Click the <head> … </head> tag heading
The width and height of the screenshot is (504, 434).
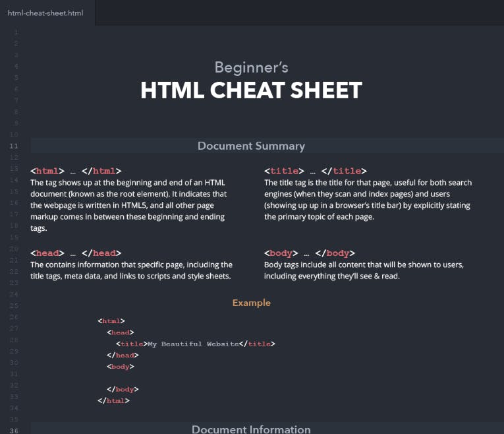(76, 253)
